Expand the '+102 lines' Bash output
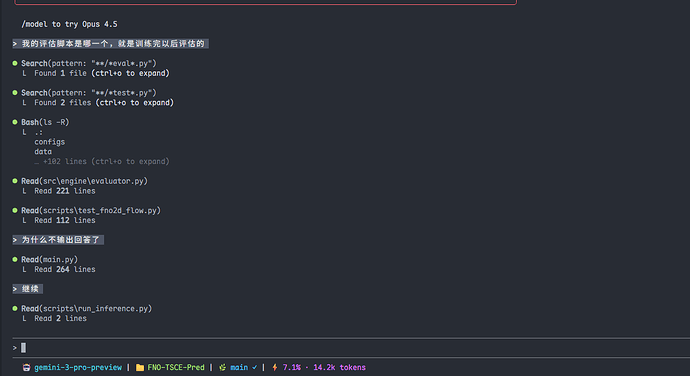Image resolution: width=690 pixels, height=376 pixels. click(102, 162)
